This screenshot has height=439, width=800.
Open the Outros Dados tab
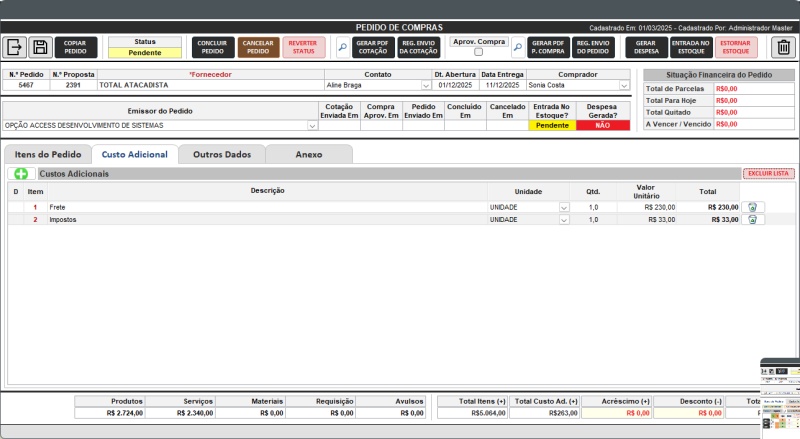222,155
